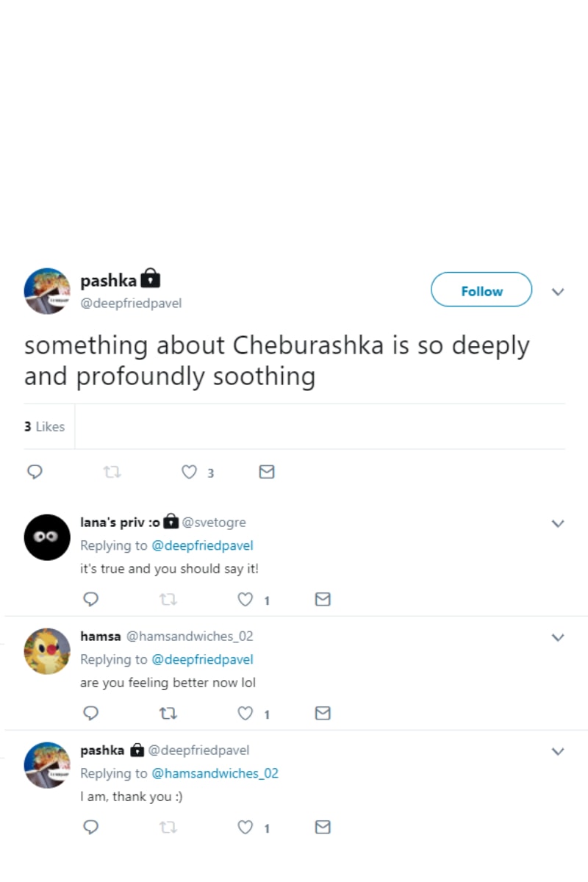Open more options next to Follow button

(558, 292)
